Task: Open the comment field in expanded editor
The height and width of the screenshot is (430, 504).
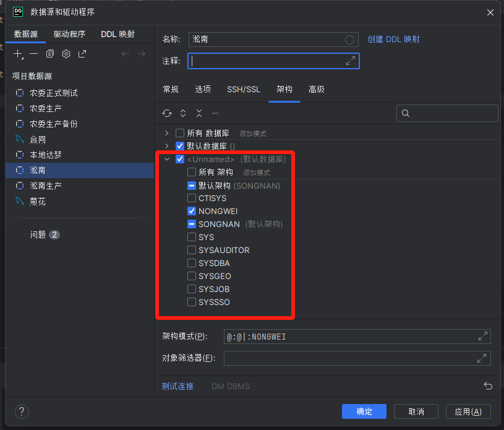Action: 351,61
